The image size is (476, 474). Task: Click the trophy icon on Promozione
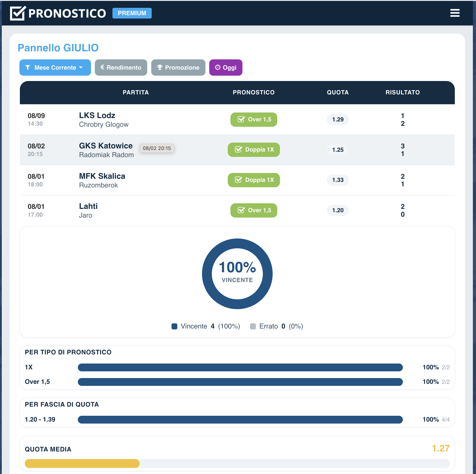(x=160, y=67)
